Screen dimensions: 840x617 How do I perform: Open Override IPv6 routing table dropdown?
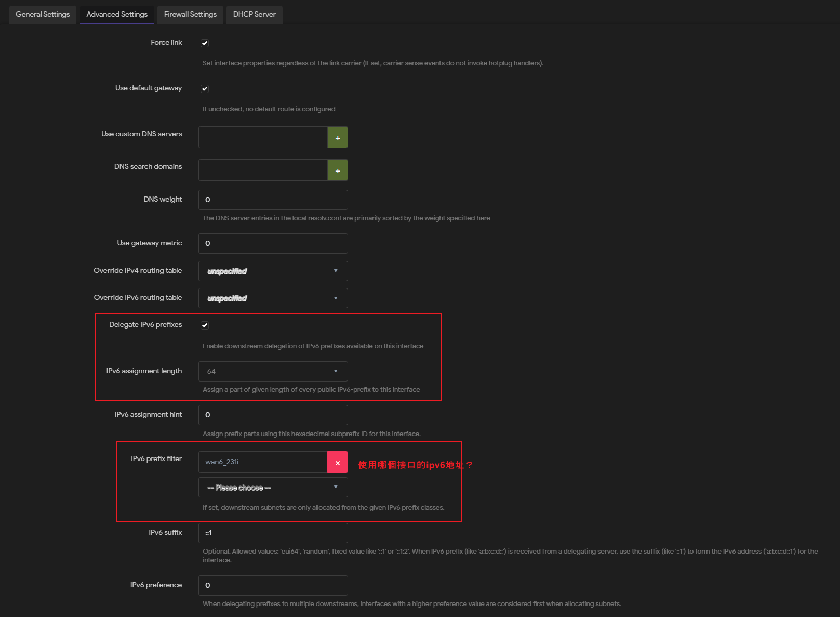(273, 298)
